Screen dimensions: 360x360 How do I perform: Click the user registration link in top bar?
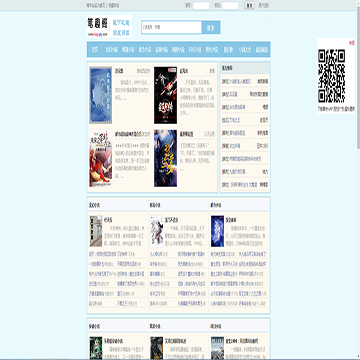263,6
